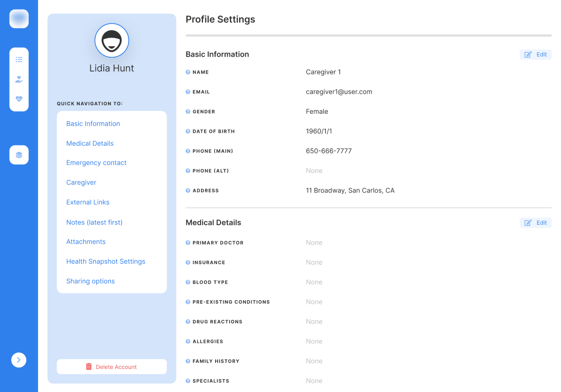Screen dimensions: 561x392
Task: Jump to Notes (latest first) section
Action: (94, 222)
